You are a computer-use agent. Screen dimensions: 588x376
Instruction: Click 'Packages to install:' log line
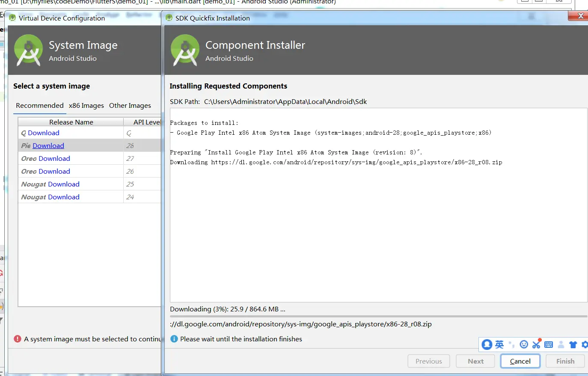204,123
